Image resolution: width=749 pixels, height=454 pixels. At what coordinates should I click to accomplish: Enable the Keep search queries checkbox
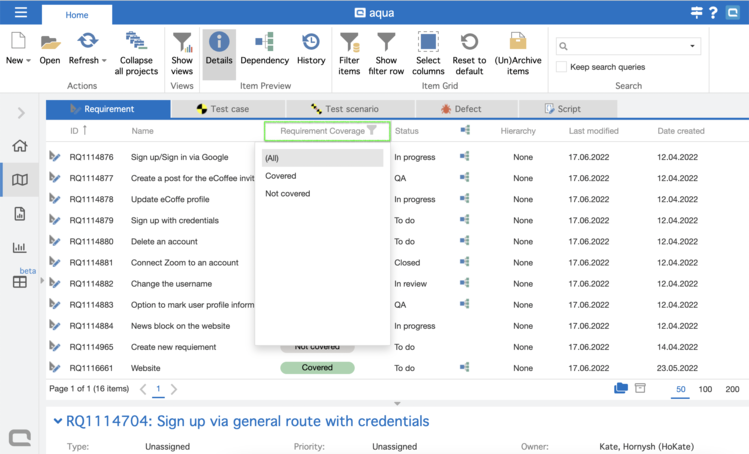coord(562,67)
